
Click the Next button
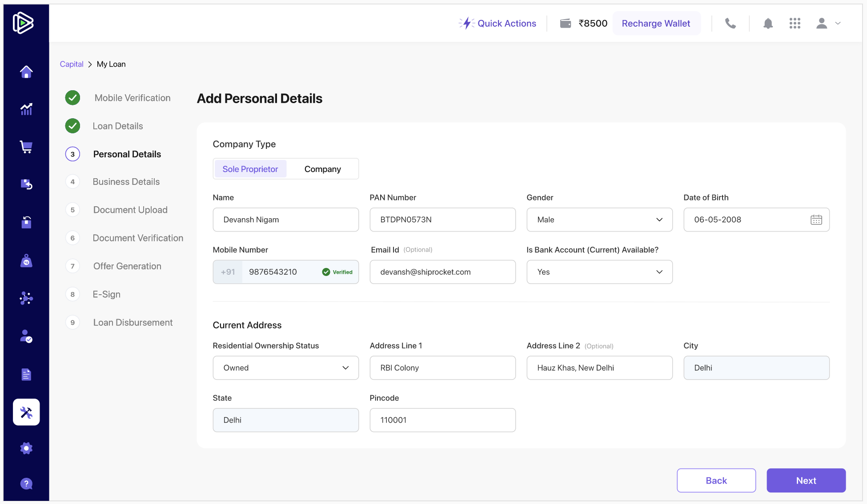(806, 480)
